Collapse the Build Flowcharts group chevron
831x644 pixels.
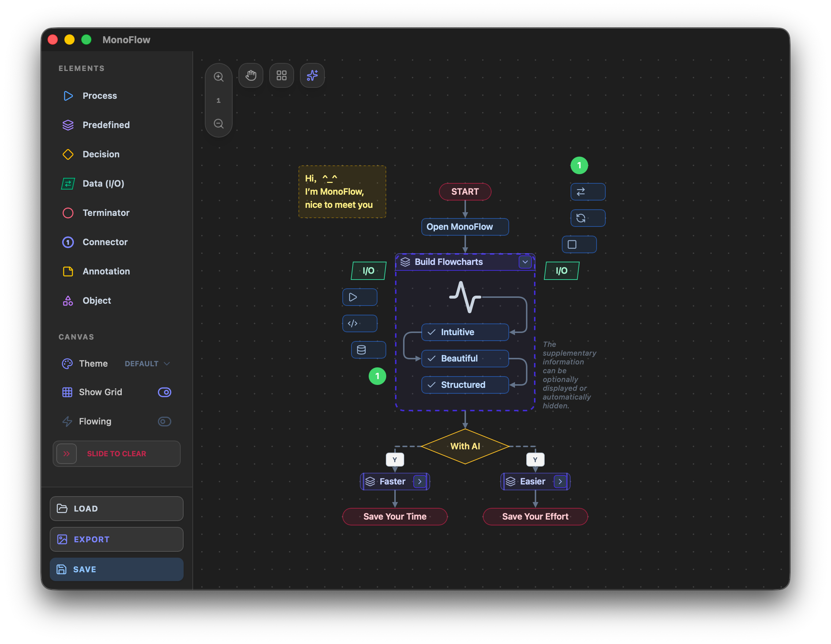tap(525, 262)
